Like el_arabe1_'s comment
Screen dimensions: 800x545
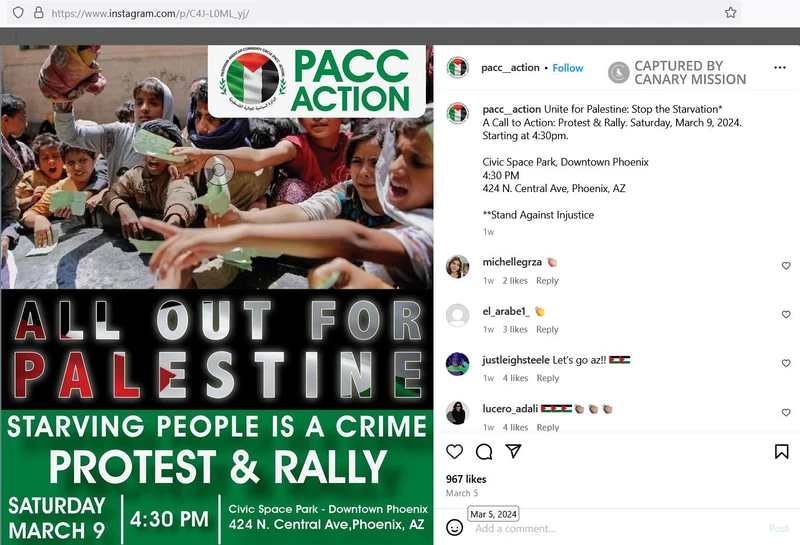pyautogui.click(x=786, y=314)
